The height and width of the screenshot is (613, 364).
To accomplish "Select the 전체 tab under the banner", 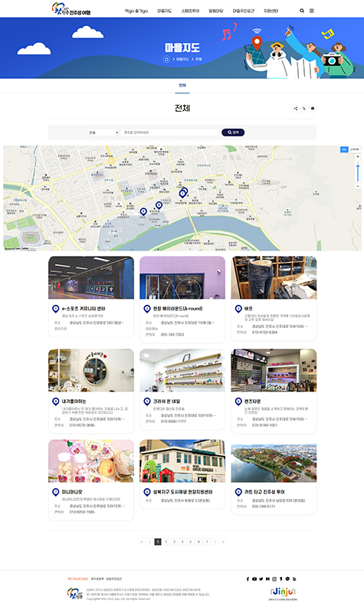I will coord(182,86).
